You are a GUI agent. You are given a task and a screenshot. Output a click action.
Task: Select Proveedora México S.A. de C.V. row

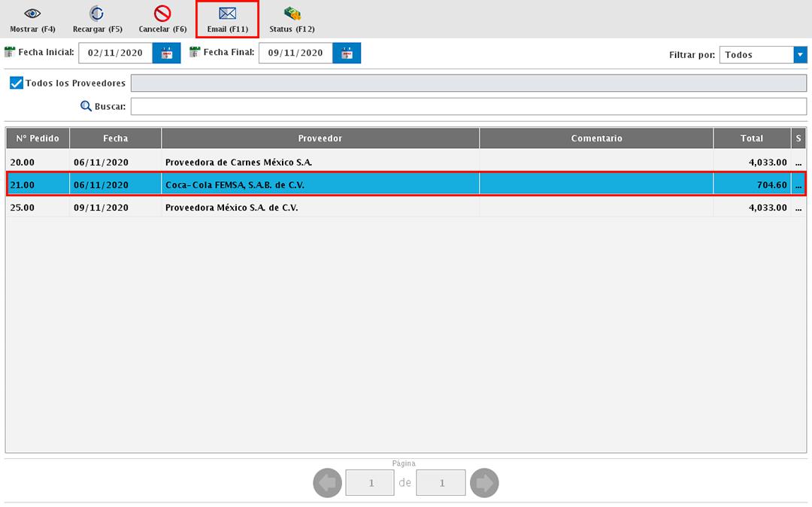[320, 208]
